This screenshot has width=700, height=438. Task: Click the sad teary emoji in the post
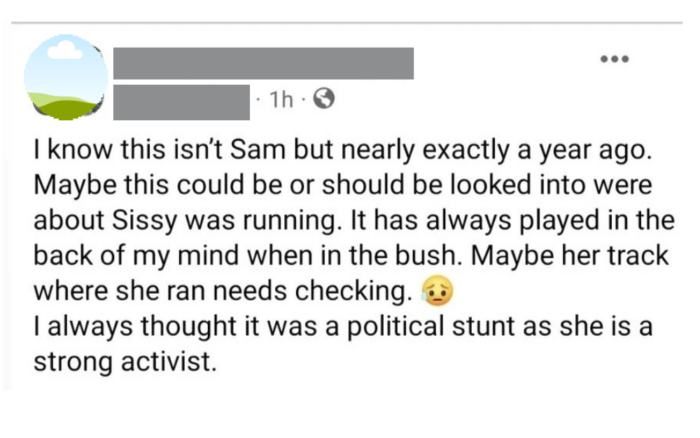pos(441,293)
